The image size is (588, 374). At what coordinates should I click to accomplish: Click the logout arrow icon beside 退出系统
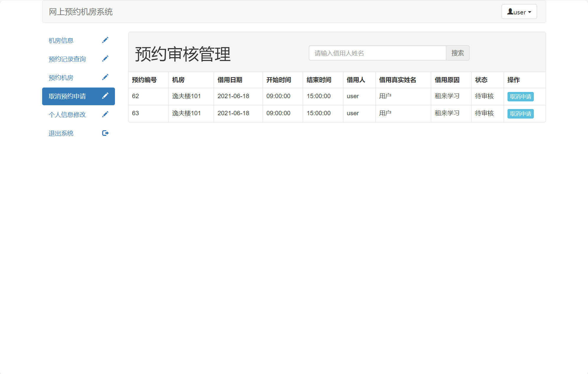[105, 133]
